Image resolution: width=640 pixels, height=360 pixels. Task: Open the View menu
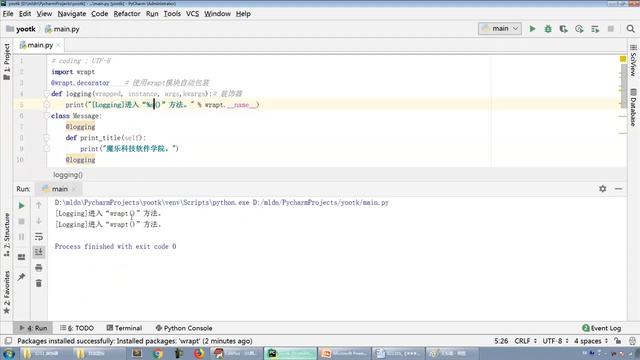(44, 13)
